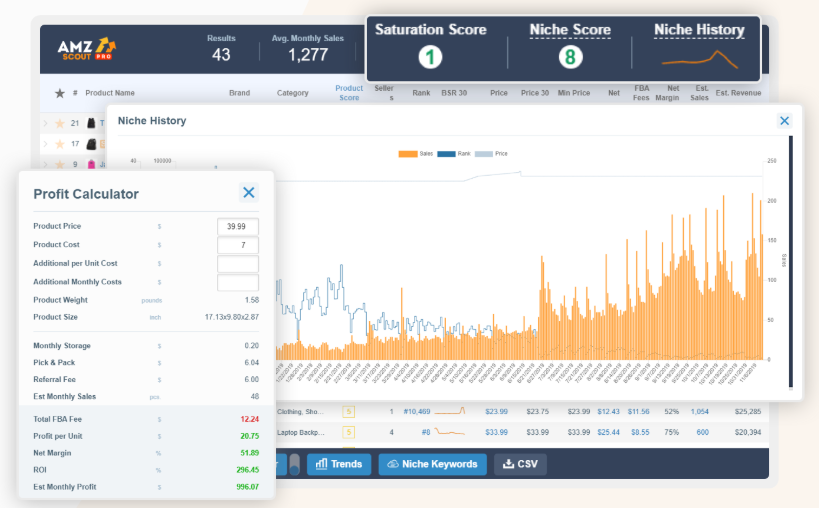Open the pink thumbnail of product 9

(91, 164)
